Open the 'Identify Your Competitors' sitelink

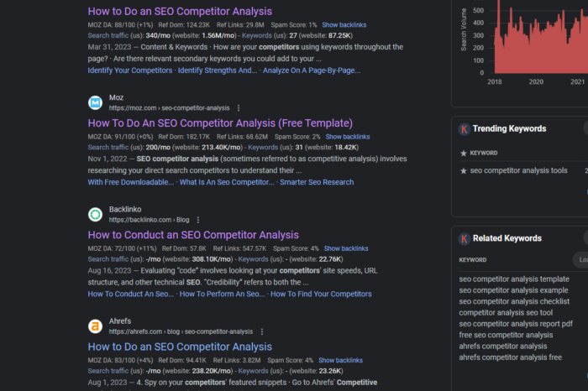pyautogui.click(x=130, y=70)
